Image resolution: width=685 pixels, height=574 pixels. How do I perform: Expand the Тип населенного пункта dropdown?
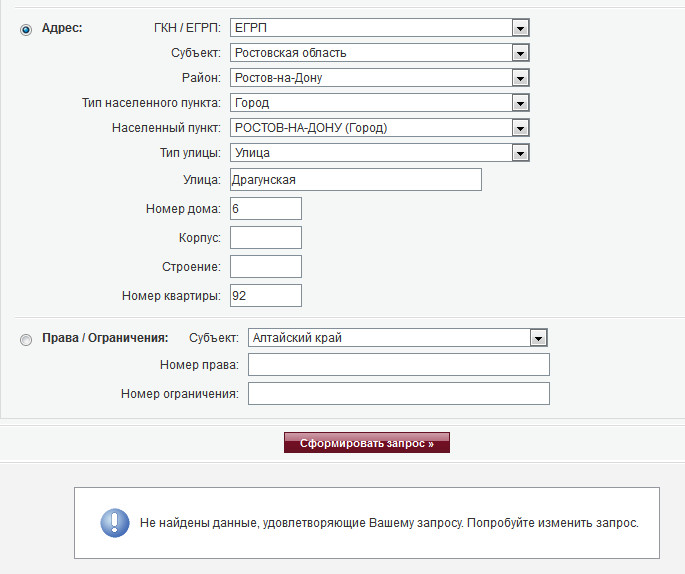click(379, 103)
